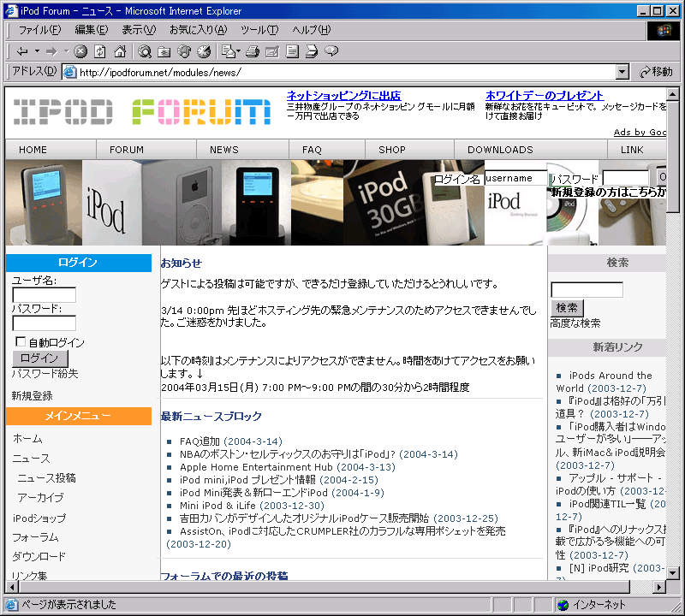Viewport: 685px width, 616px height.
Task: Print the page with the printer icon
Action: tap(253, 51)
